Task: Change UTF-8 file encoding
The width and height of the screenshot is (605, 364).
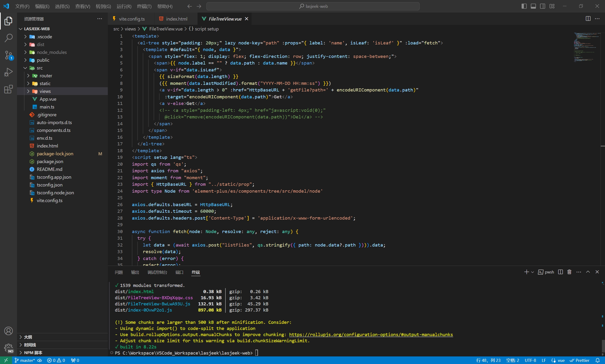Action: point(530,360)
